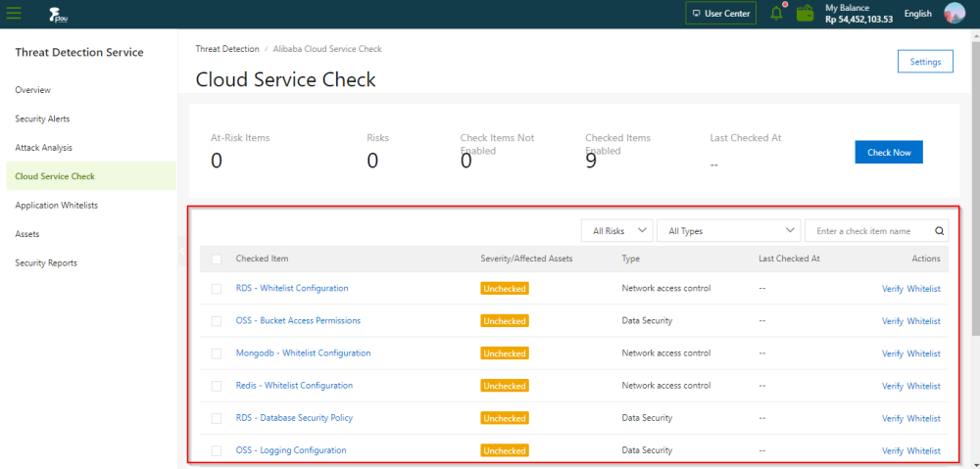
Task: Open Assets in the sidebar
Action: [27, 234]
